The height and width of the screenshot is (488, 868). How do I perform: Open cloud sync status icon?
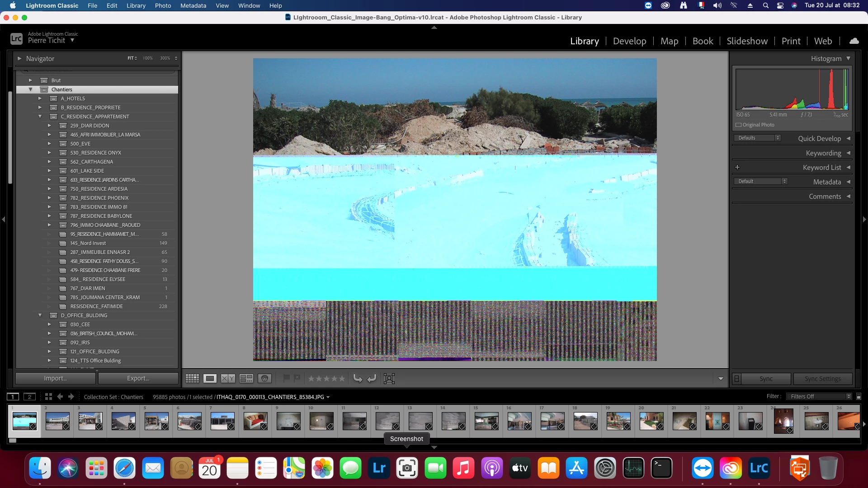tap(854, 41)
